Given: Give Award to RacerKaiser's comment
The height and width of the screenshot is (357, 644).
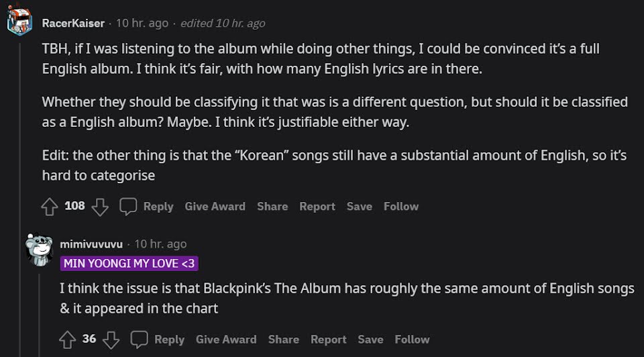Looking at the screenshot, I should pos(215,207).
